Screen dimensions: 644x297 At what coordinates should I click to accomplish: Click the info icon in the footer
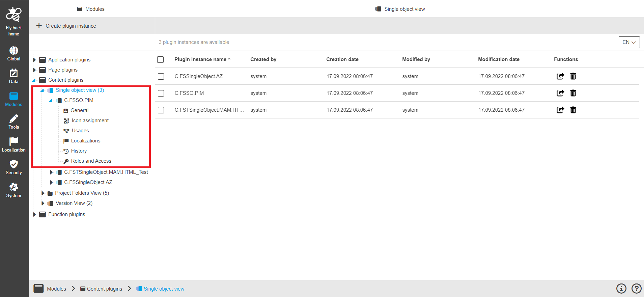[621, 289]
